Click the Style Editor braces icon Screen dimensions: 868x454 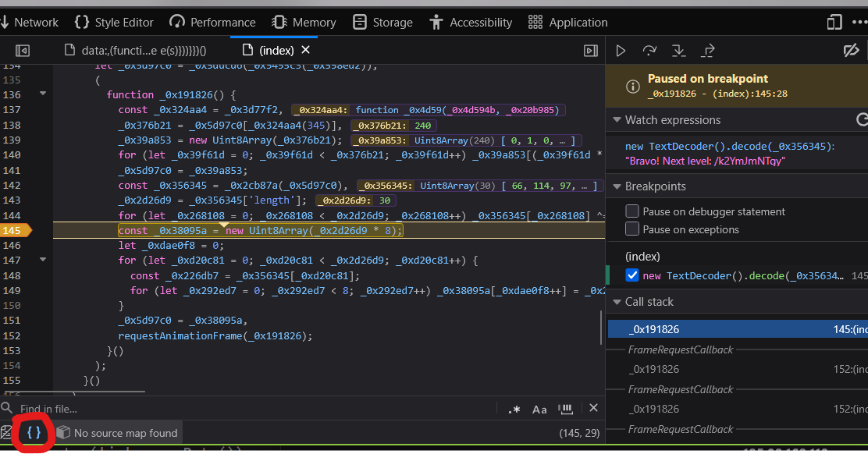(82, 22)
